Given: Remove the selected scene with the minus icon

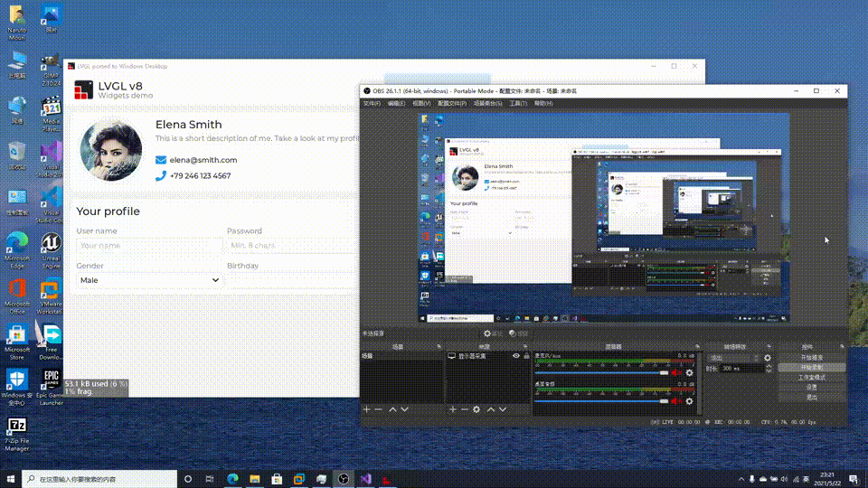Looking at the screenshot, I should point(379,409).
